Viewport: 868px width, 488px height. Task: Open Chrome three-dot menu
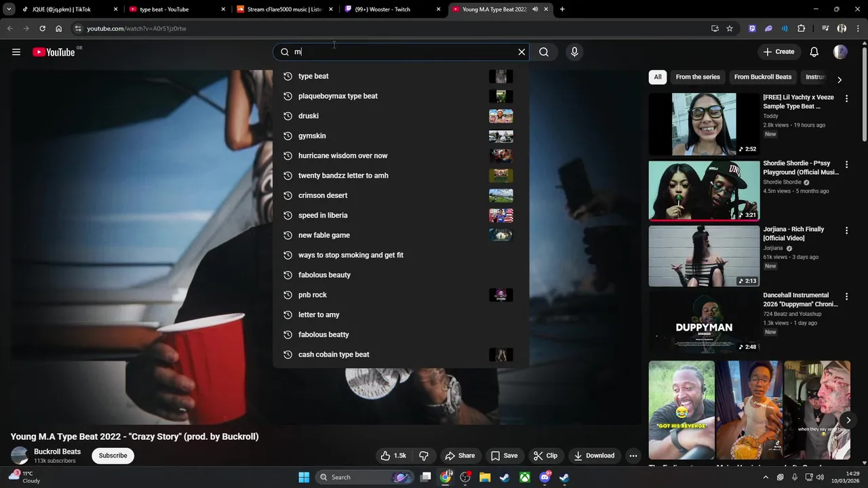(x=857, y=28)
